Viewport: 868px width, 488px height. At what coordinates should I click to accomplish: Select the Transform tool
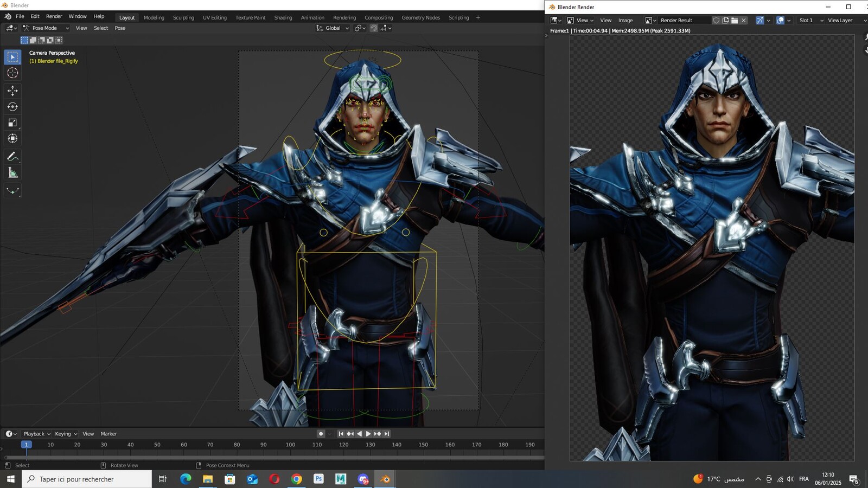(x=12, y=138)
